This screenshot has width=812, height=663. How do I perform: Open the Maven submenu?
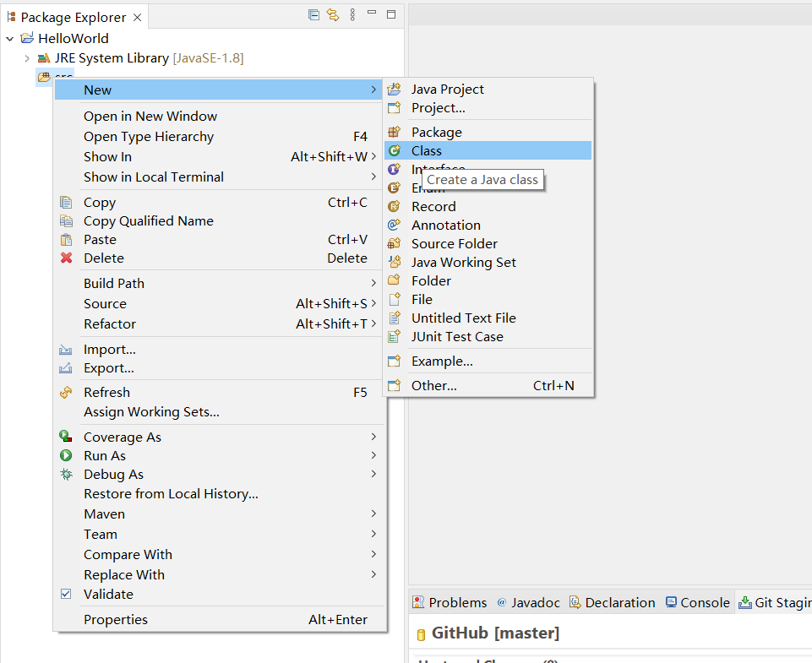(x=220, y=514)
